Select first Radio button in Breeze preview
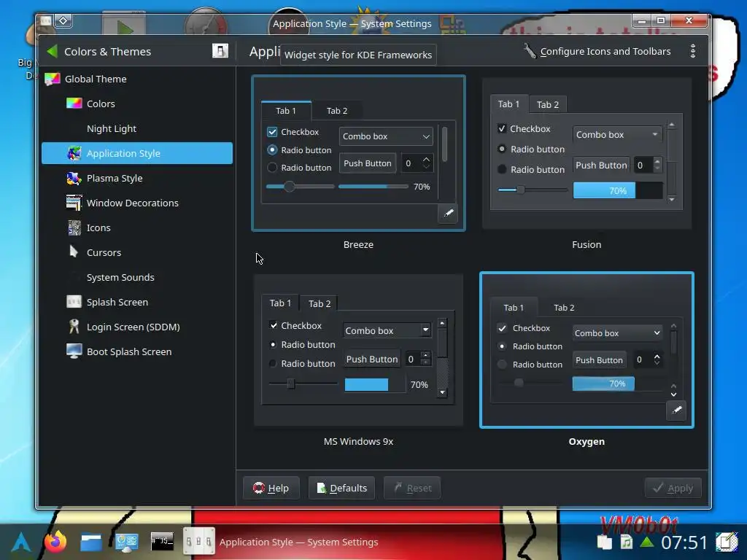The height and width of the screenshot is (560, 747). 272,149
